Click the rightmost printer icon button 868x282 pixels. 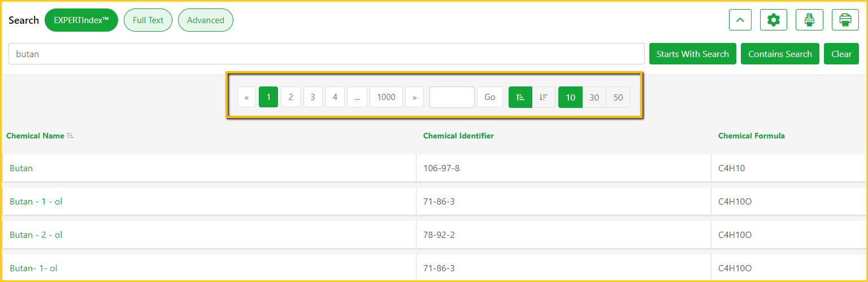845,20
